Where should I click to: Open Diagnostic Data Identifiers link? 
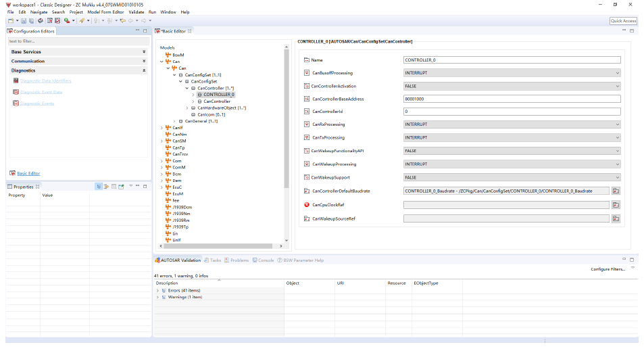[45, 81]
